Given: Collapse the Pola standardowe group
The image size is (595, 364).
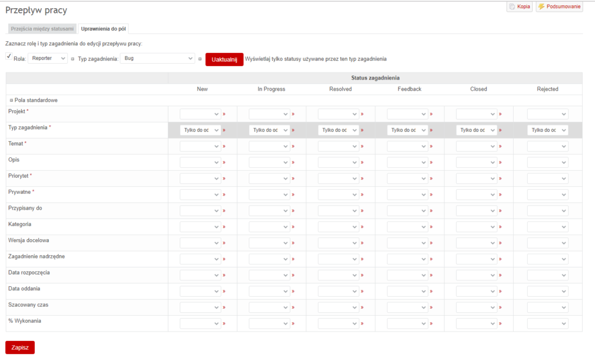Looking at the screenshot, I should [12, 100].
